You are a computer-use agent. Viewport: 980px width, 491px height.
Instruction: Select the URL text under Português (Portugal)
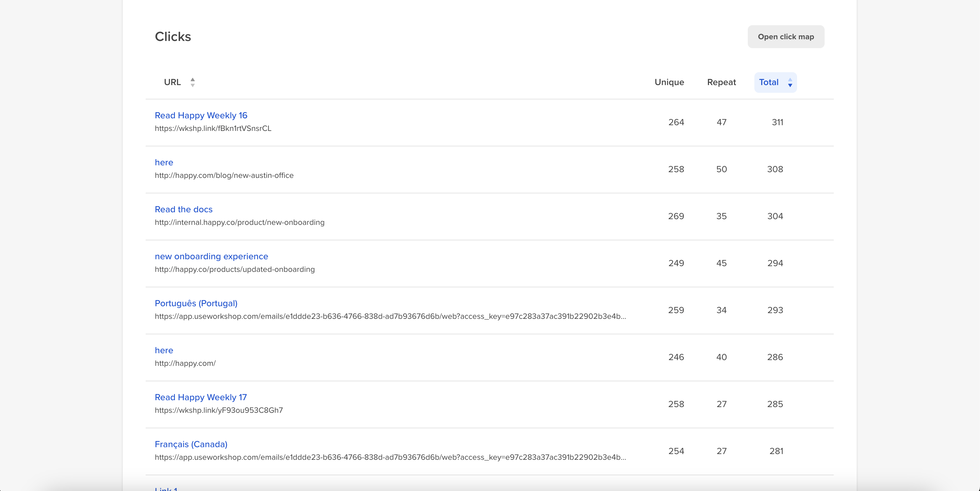(x=390, y=316)
